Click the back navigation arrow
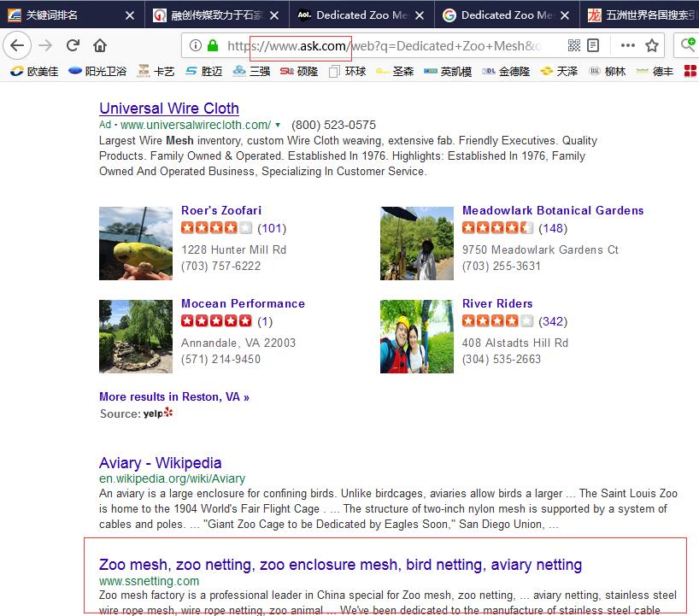This screenshot has width=699, height=616. [17, 47]
